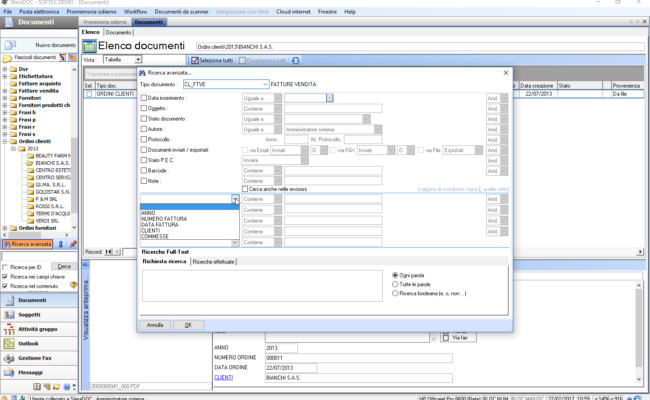
Task: Enable the Data inserimento checkbox
Action: [x=144, y=98]
